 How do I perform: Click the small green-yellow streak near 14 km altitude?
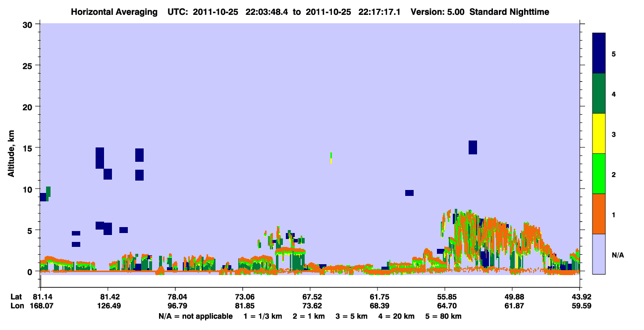(331, 158)
